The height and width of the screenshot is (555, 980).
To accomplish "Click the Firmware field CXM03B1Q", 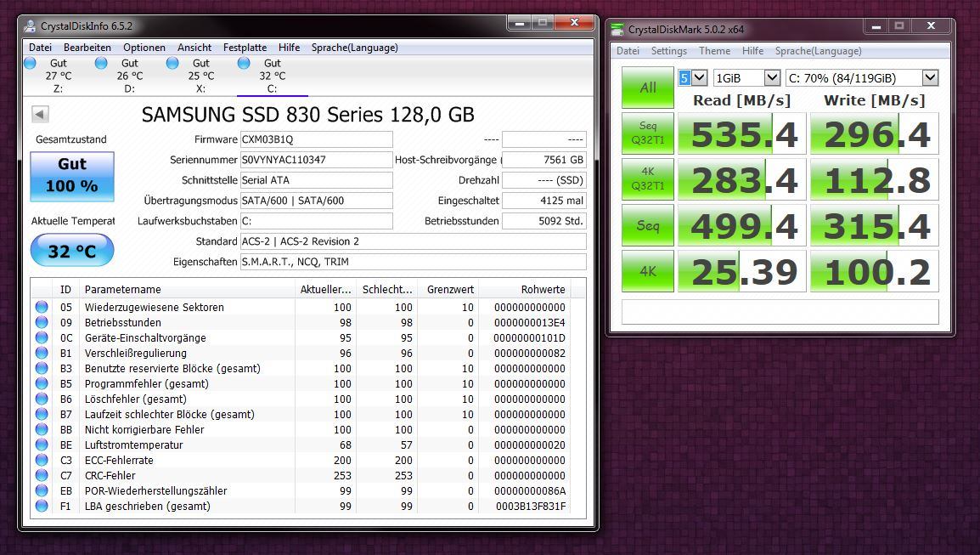I will [x=316, y=139].
